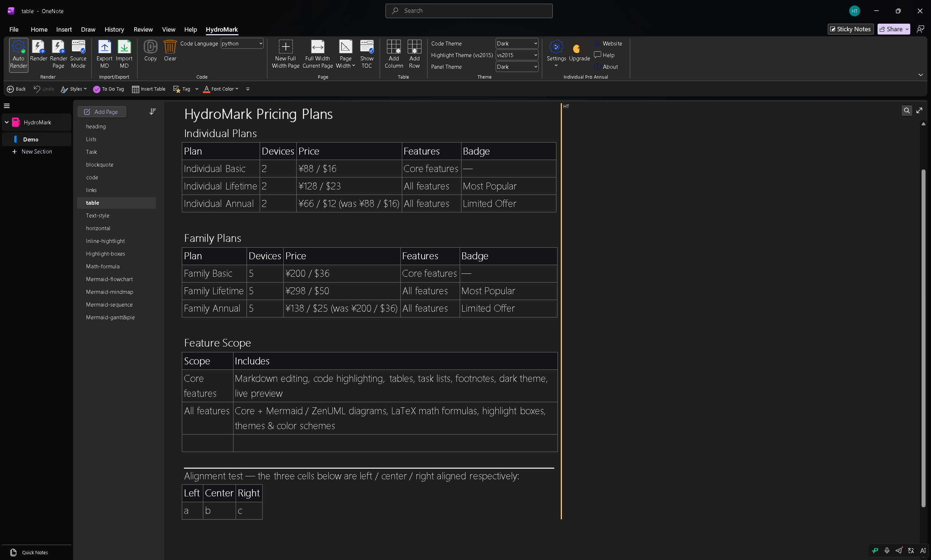Click the vertical scrollbar on page
Screen dimensions: 931x560
[x=923, y=338]
